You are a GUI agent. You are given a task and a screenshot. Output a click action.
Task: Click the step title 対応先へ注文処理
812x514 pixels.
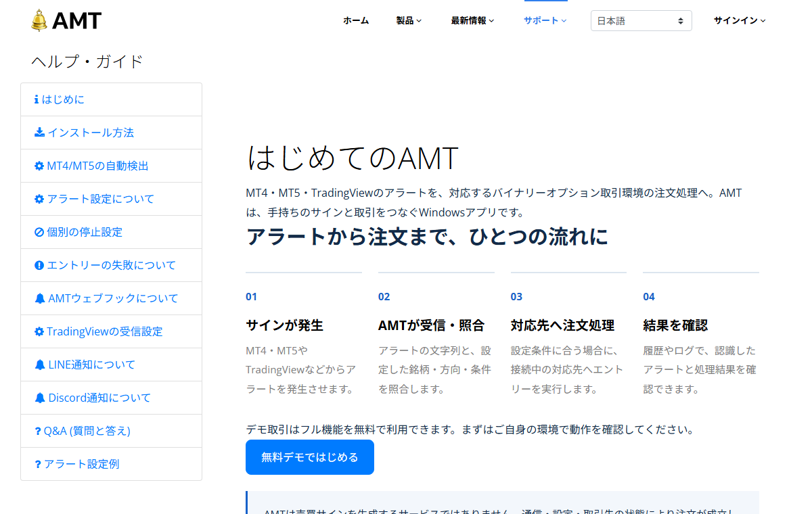coord(562,325)
